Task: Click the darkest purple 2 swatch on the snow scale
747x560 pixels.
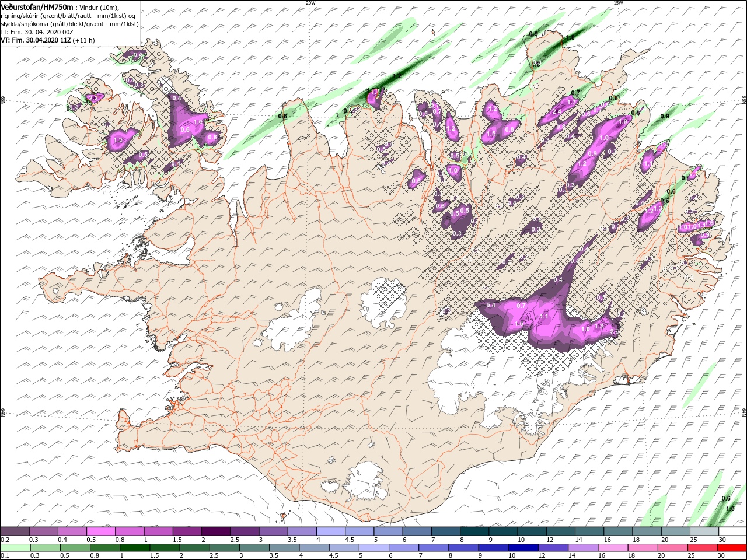Action: point(215,531)
